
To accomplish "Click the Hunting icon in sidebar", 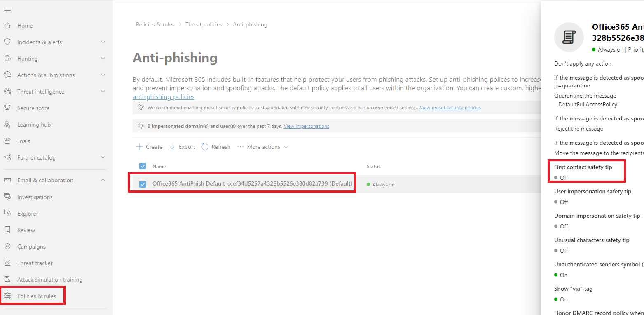I will pos(7,59).
